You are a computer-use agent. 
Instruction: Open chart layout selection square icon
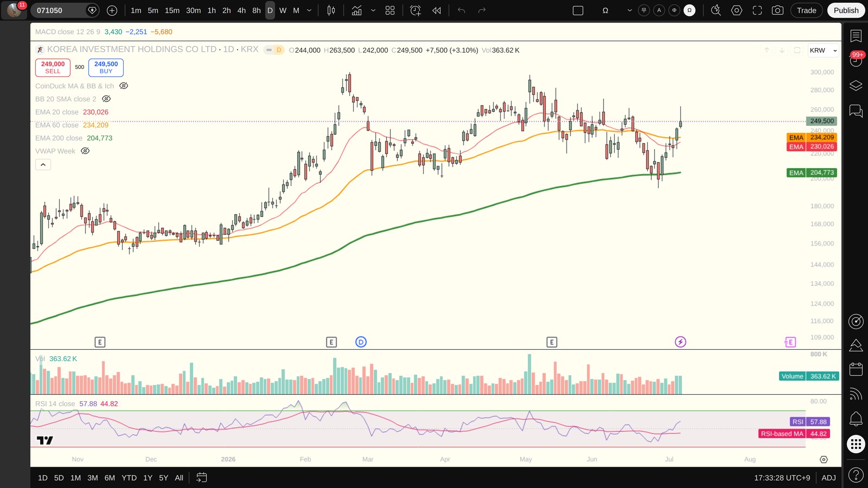[x=578, y=10]
